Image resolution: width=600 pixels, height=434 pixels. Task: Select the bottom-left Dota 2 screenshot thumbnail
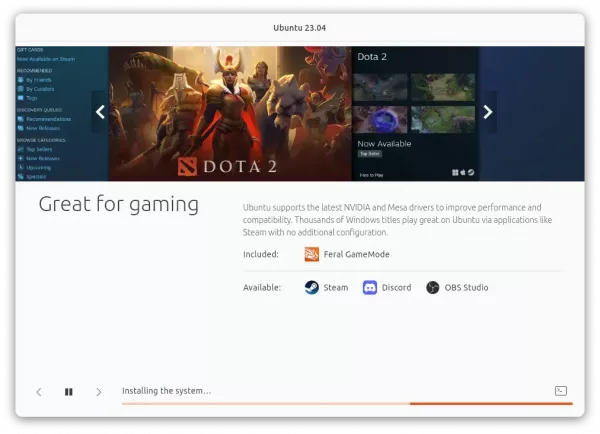(x=380, y=120)
